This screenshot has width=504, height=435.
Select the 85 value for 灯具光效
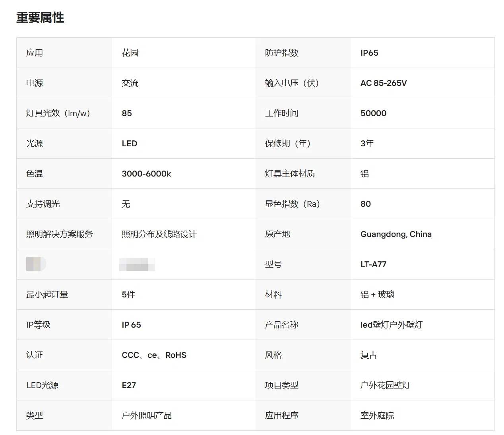pyautogui.click(x=127, y=113)
